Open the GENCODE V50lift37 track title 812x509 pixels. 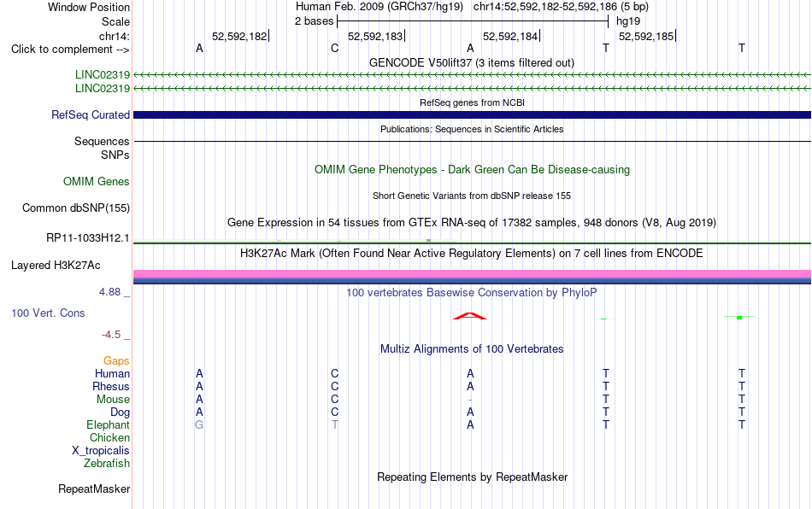[471, 62]
